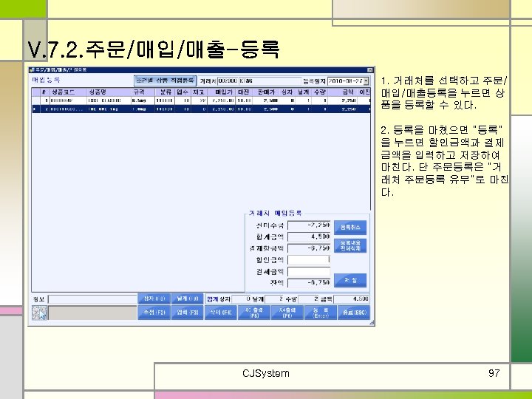Viewport: 532px width, 399px height.
Task: Click the 수정 (F2) edit button
Action: point(154,313)
